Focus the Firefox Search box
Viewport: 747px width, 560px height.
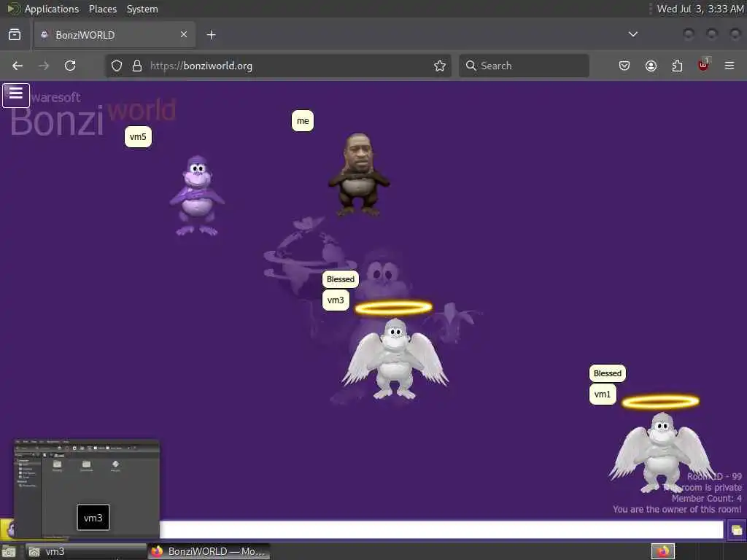[x=524, y=66]
